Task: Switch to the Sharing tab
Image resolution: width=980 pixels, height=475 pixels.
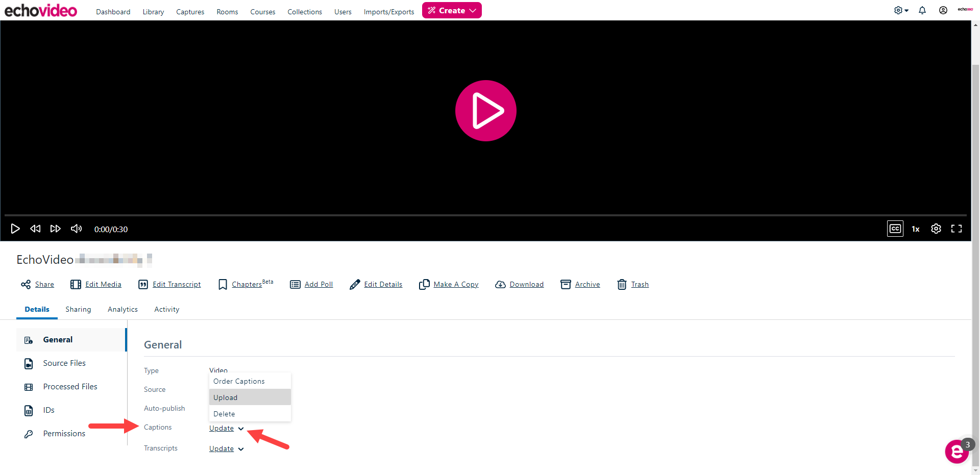Action: point(78,309)
